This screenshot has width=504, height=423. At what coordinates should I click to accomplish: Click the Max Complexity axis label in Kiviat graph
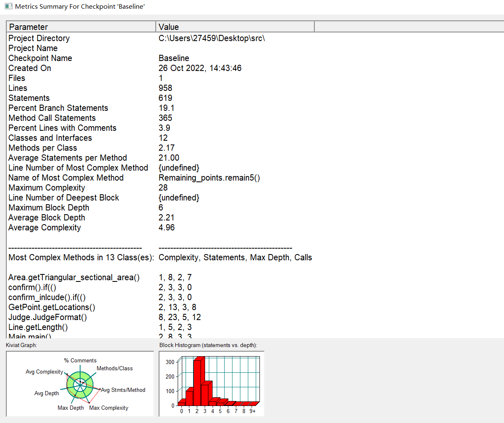coord(109,408)
